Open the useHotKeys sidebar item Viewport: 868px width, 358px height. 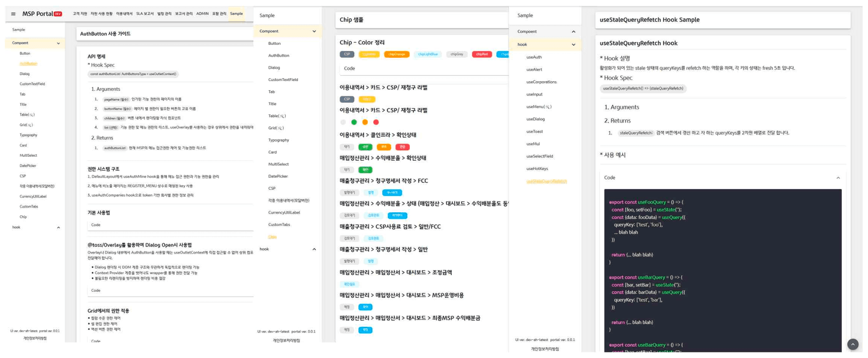(x=537, y=169)
